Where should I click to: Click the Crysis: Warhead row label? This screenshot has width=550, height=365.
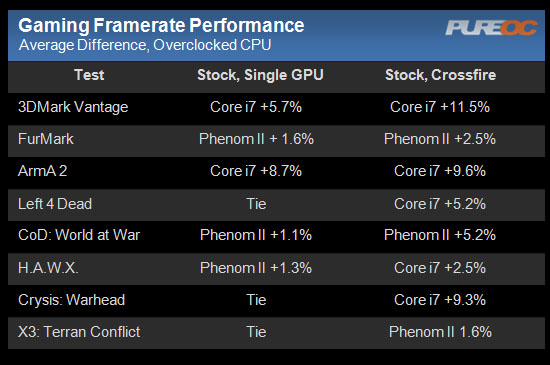(71, 300)
